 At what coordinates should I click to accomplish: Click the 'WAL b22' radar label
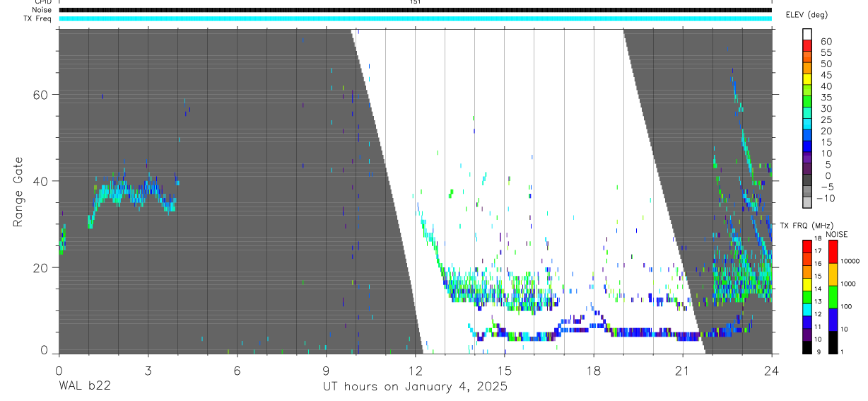(84, 386)
